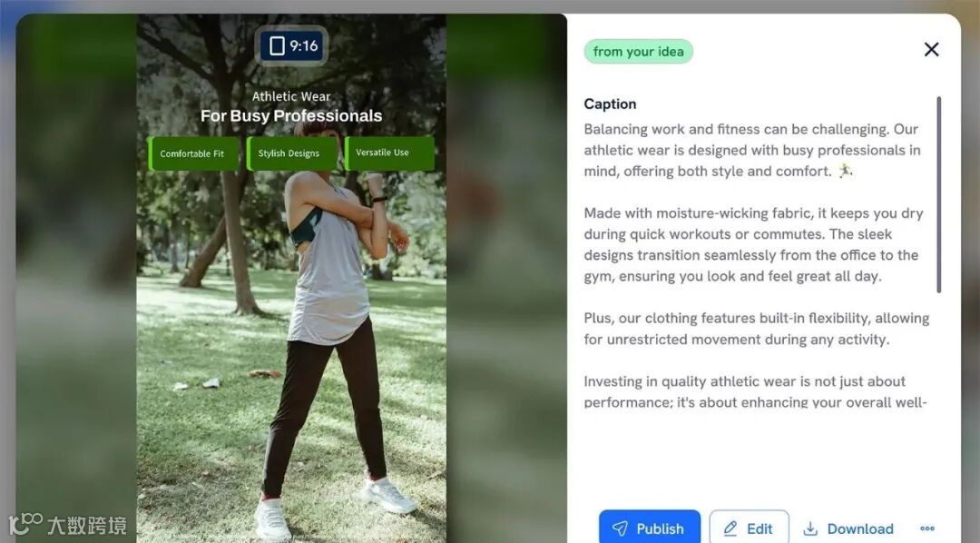This screenshot has width=980, height=543.
Task: Select the "Versatile Use" label
Action: pos(388,153)
